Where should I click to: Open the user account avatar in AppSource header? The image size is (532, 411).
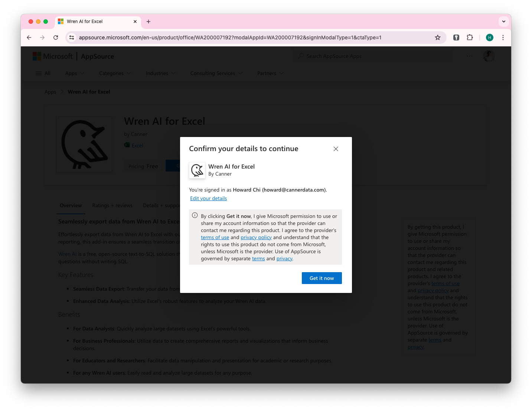click(x=489, y=56)
